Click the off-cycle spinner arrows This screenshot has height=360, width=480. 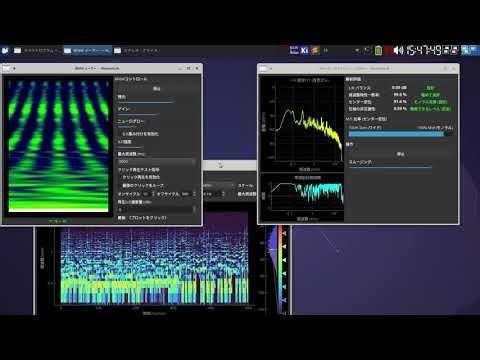194,194
